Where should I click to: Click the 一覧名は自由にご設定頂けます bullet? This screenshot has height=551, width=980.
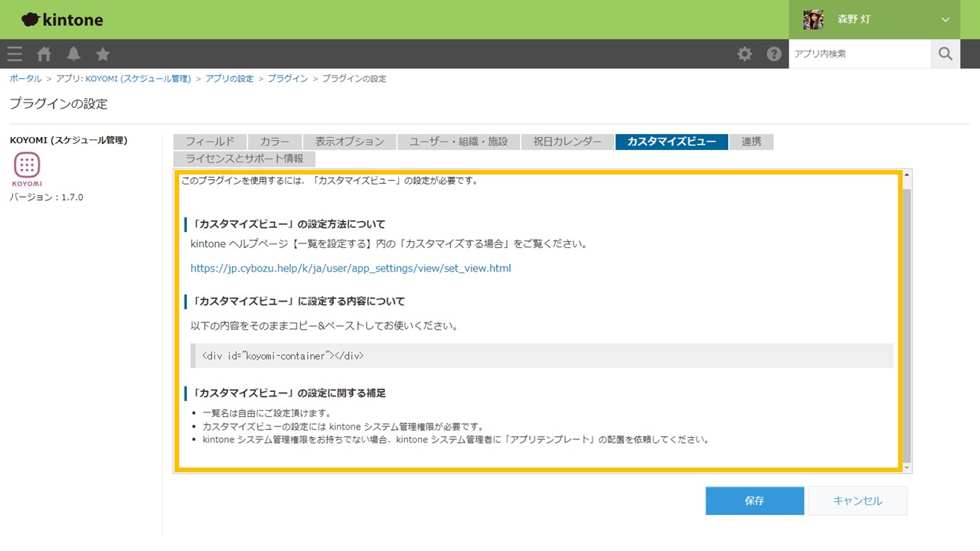tap(267, 413)
